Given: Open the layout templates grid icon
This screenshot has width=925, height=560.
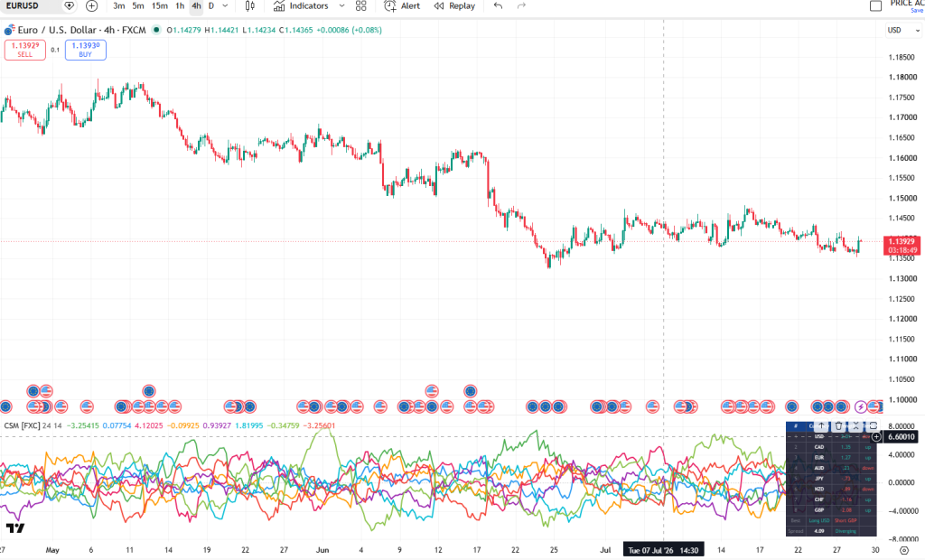Looking at the screenshot, I should (361, 6).
